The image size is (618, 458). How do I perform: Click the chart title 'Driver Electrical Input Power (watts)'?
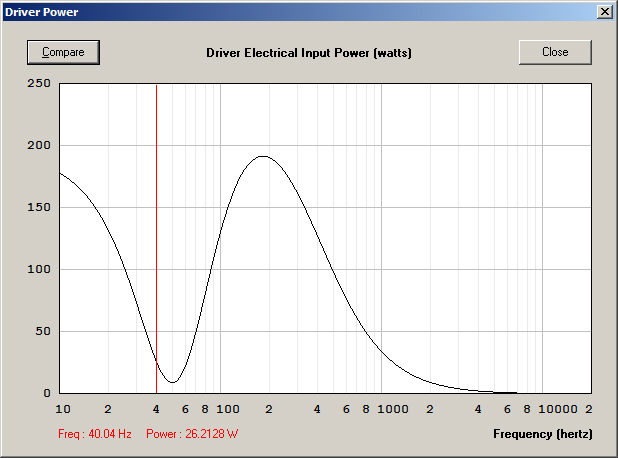[309, 53]
